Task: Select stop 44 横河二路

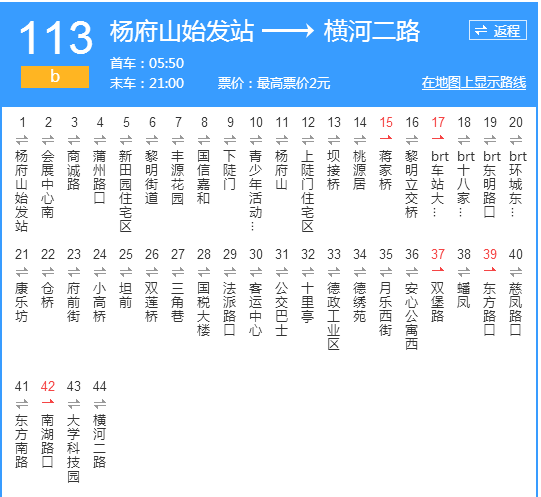Action: point(100,441)
